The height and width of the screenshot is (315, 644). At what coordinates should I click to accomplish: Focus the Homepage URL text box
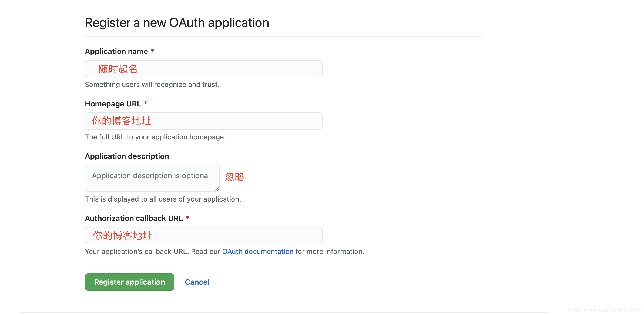click(203, 121)
